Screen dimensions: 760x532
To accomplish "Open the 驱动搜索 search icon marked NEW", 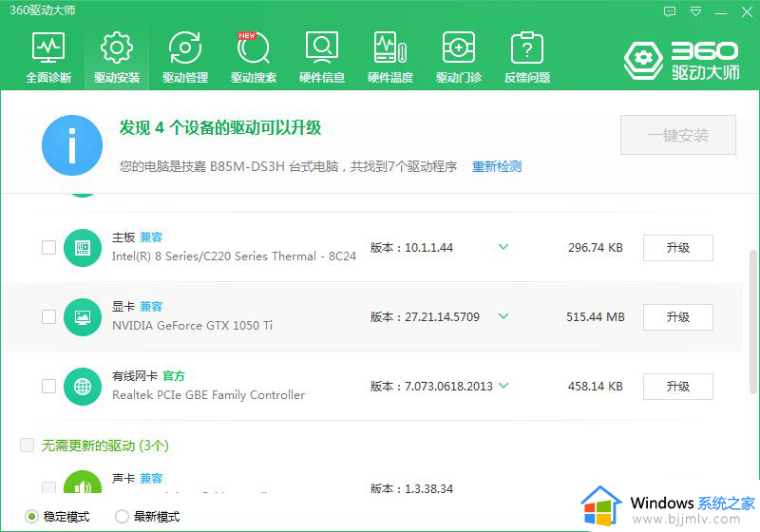I will click(254, 58).
